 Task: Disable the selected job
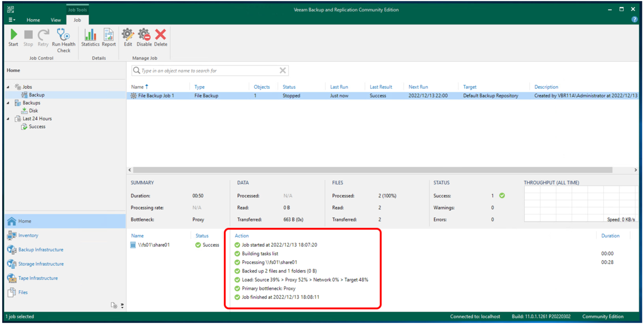(x=144, y=38)
